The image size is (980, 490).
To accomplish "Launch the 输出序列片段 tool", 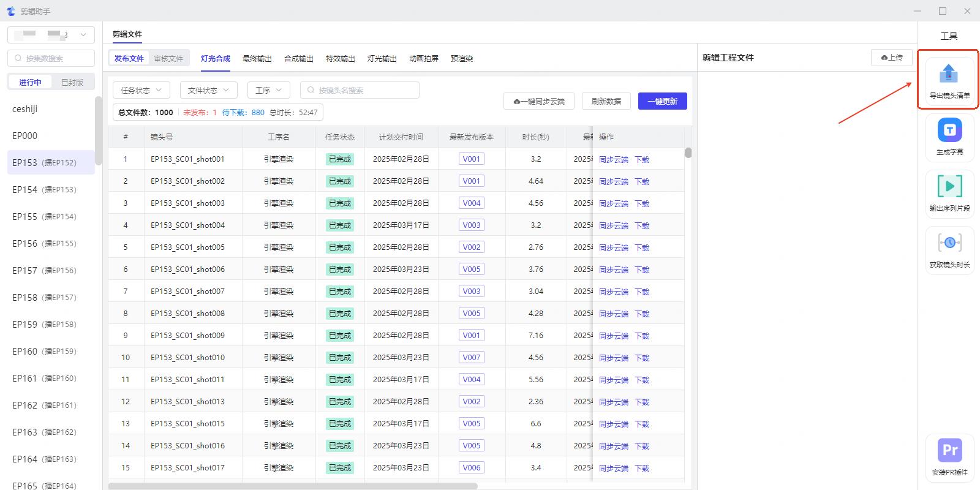I will [x=949, y=186].
